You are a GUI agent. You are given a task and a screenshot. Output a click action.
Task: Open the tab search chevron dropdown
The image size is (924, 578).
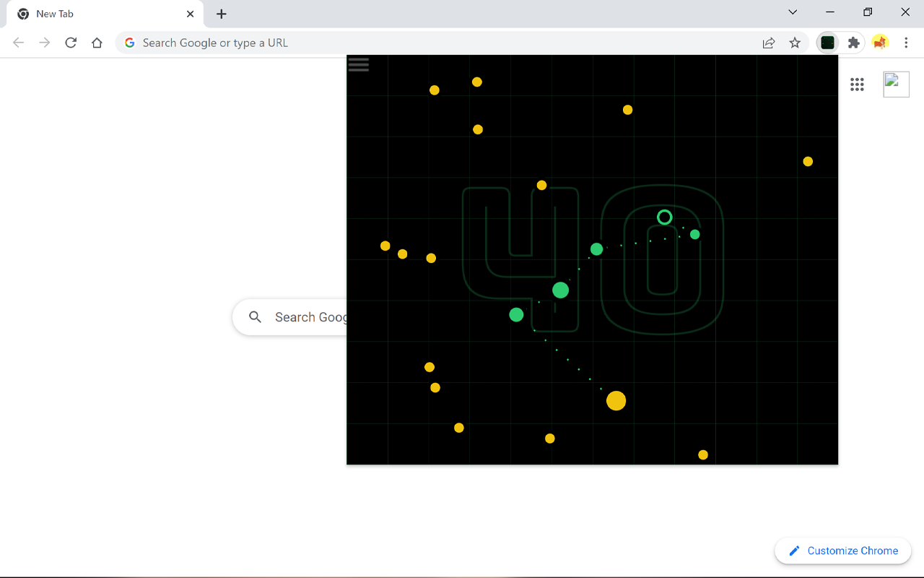793,12
